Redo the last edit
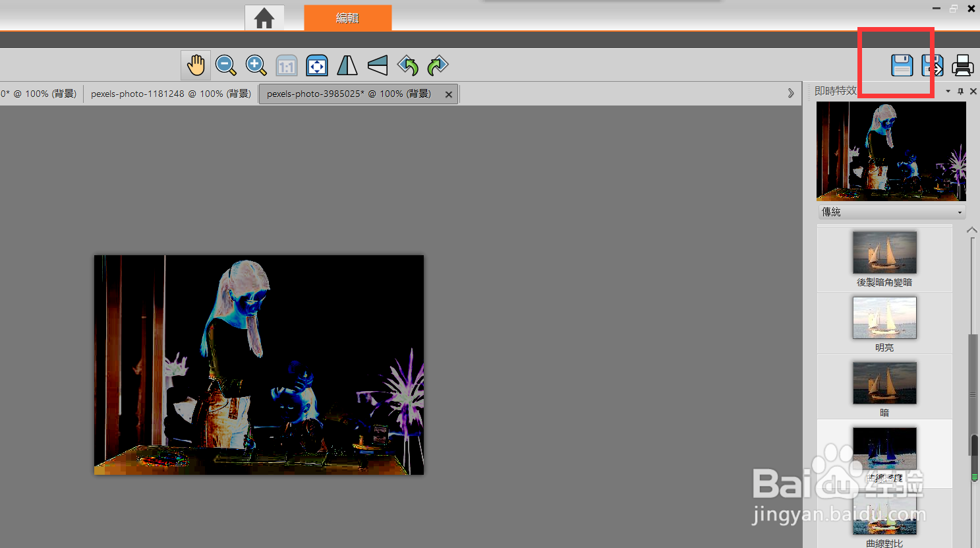 coord(438,65)
